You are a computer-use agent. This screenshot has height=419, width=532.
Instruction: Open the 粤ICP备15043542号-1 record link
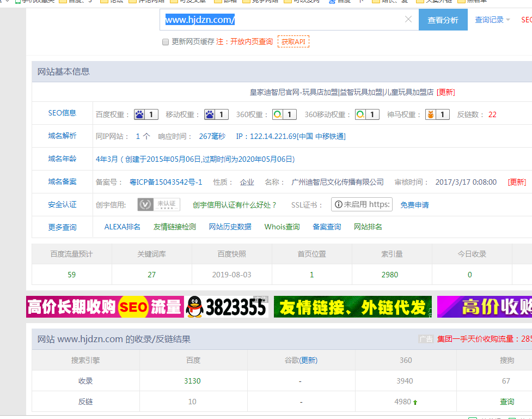[x=166, y=183]
